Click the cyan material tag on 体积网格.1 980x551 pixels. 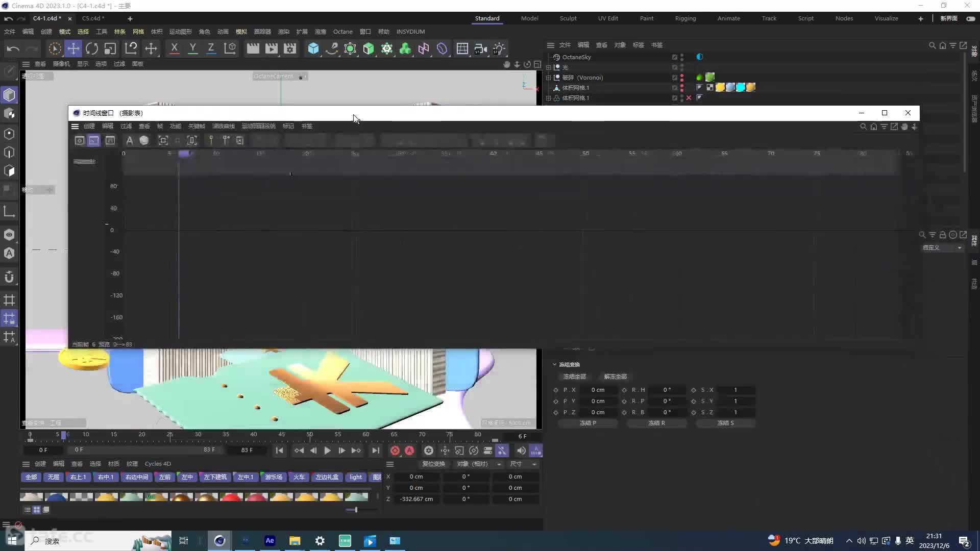pyautogui.click(x=740, y=88)
